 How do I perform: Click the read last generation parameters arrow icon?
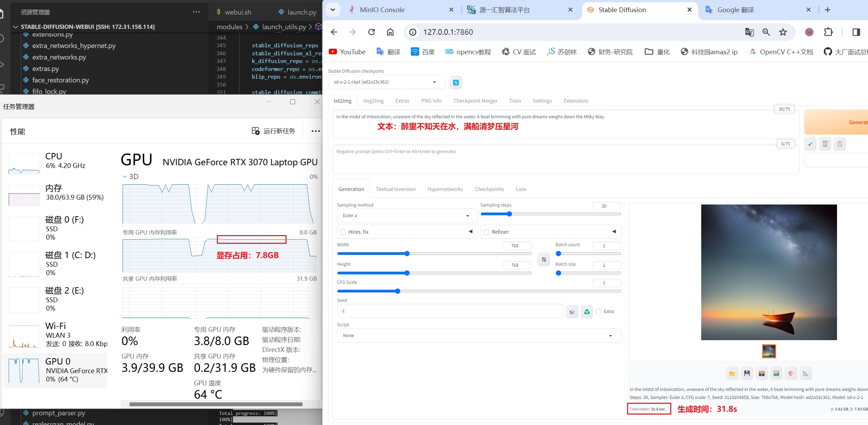click(811, 144)
